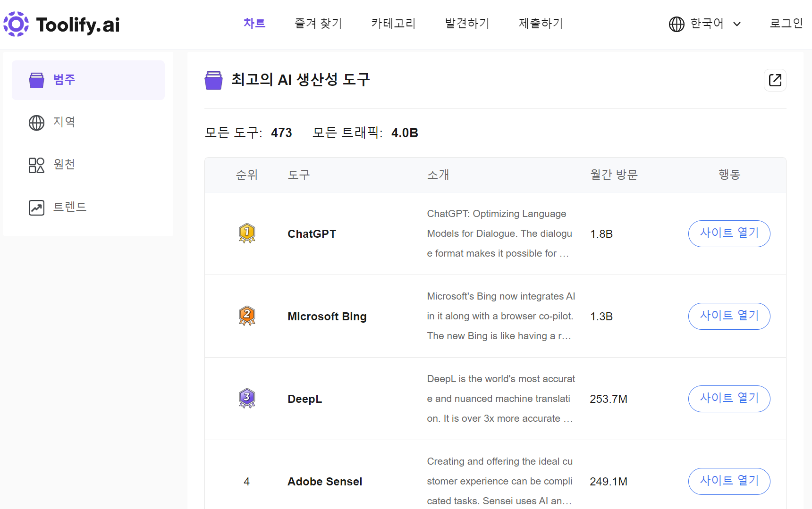Open the Toolify.ai home text link
Viewport: 812px width, 509px height.
(78, 25)
